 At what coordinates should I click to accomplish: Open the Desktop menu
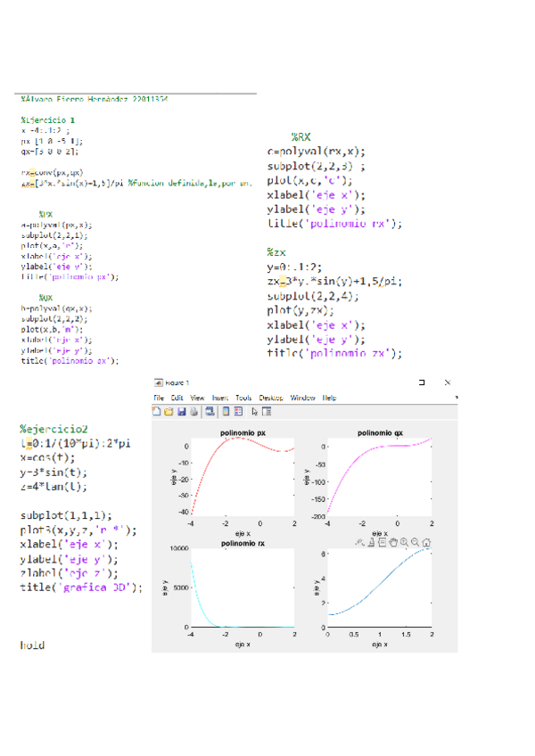pyautogui.click(x=272, y=398)
